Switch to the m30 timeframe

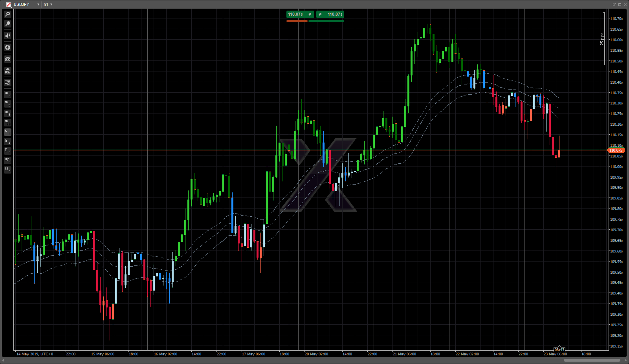(7, 123)
